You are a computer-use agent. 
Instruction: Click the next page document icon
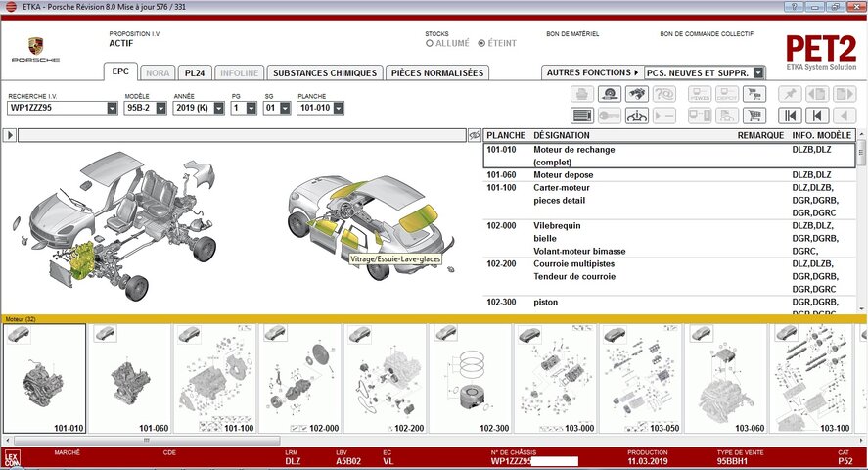coord(845,94)
